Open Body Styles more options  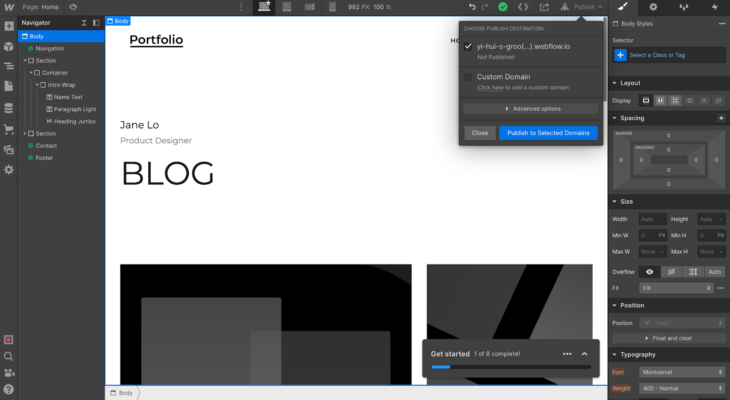(x=722, y=24)
